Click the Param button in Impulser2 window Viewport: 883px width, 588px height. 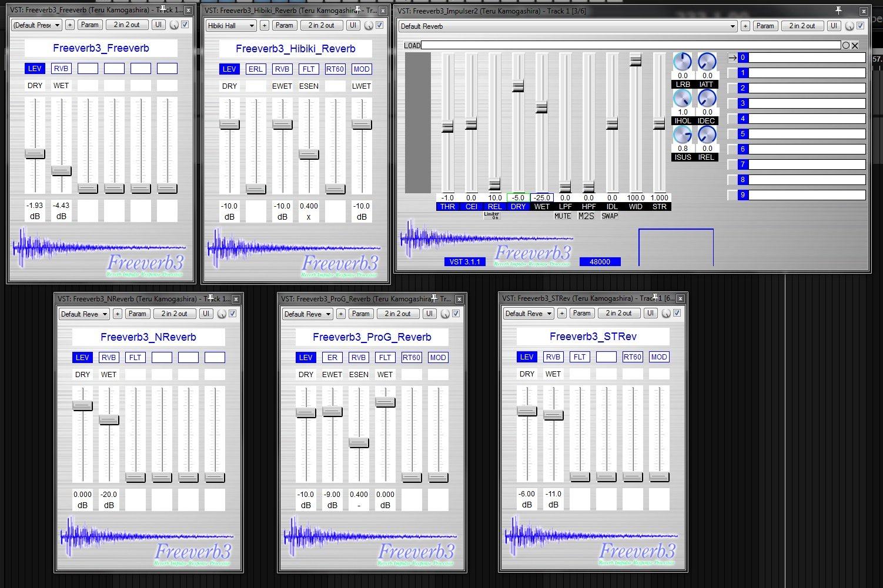click(x=765, y=26)
